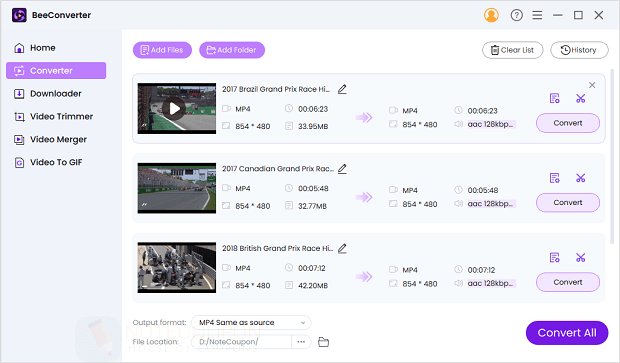Open output settings icon for British Grand Prix
620x363 pixels.
[555, 258]
